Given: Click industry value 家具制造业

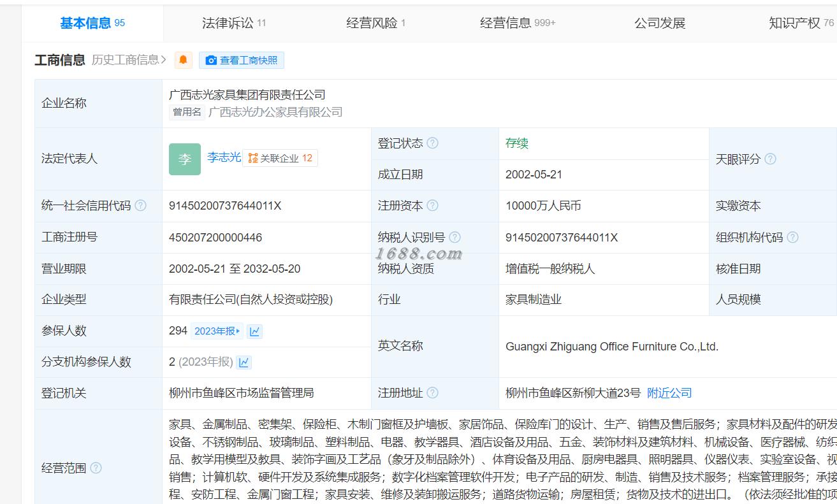Looking at the screenshot, I should point(534,299).
